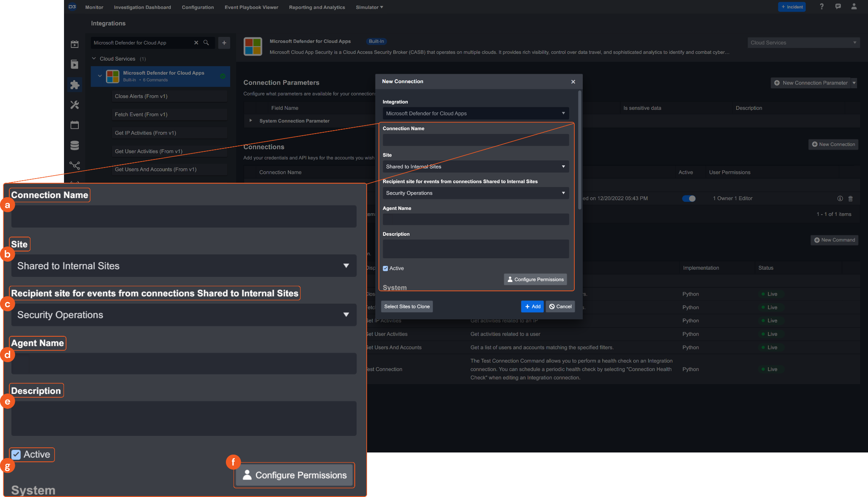Click the Select Sites to Clone button
Viewport: 868px width, 497px height.
pyautogui.click(x=406, y=307)
